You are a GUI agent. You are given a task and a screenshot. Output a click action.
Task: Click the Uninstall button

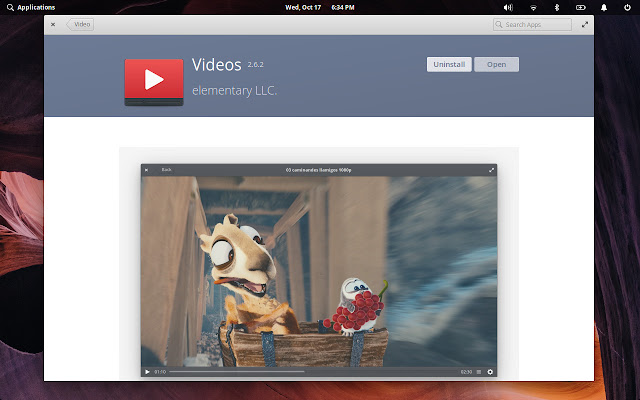point(449,64)
